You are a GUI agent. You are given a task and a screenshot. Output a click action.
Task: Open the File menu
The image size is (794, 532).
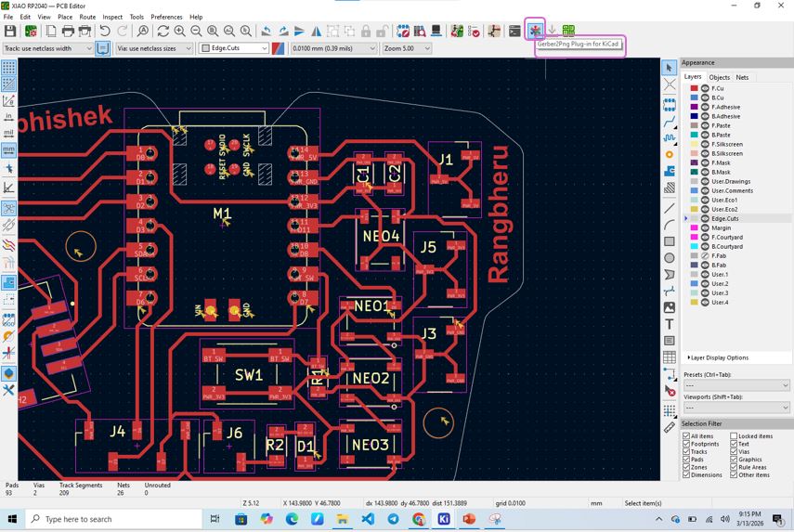tap(8, 17)
